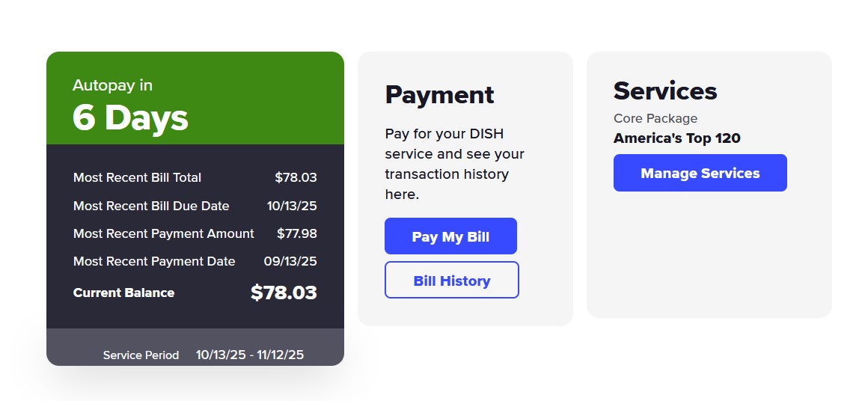The image size is (868, 401).
Task: Click the Most Recent Bill Total label
Action: point(137,177)
